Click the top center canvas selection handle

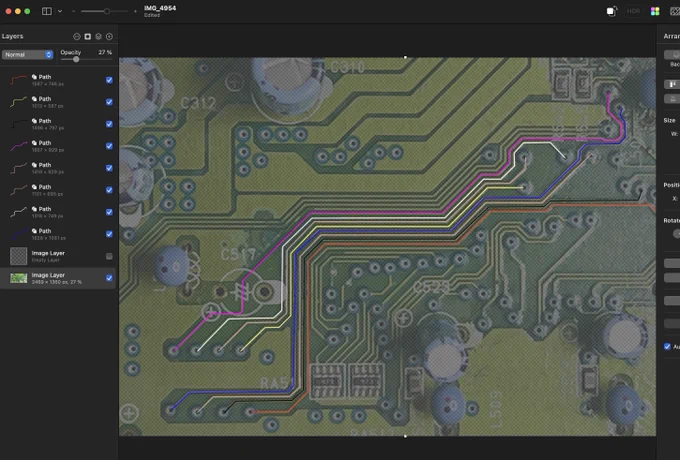pyautogui.click(x=405, y=57)
